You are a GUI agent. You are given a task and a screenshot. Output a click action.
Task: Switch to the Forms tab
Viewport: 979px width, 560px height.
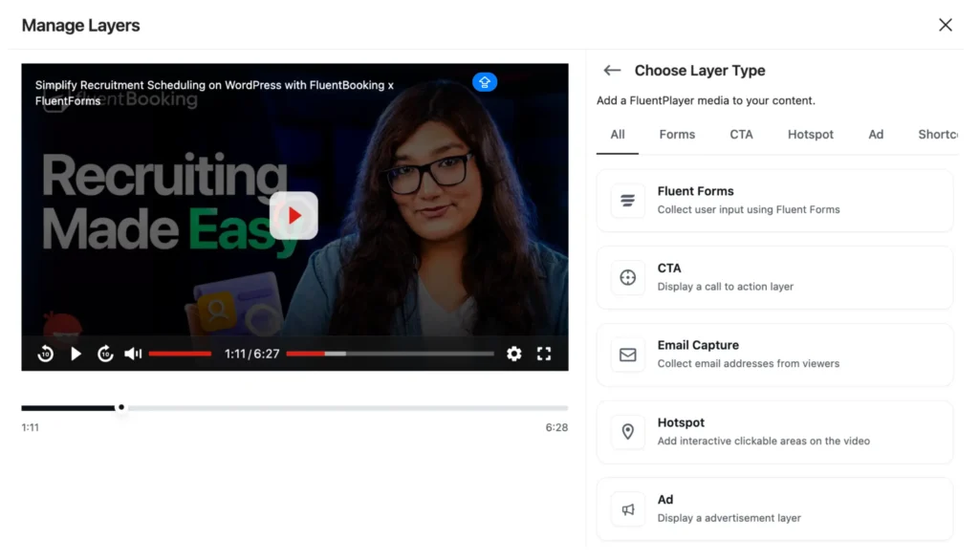coord(677,135)
